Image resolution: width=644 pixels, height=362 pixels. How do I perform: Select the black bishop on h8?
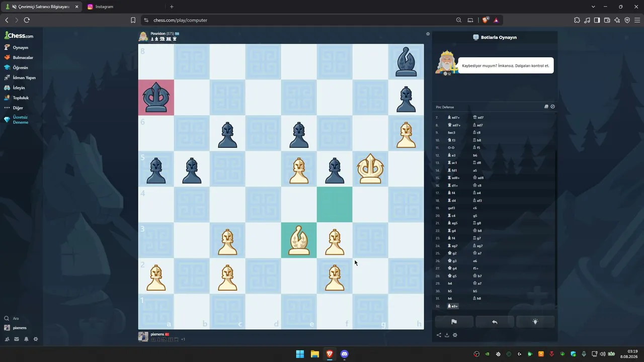tap(406, 62)
